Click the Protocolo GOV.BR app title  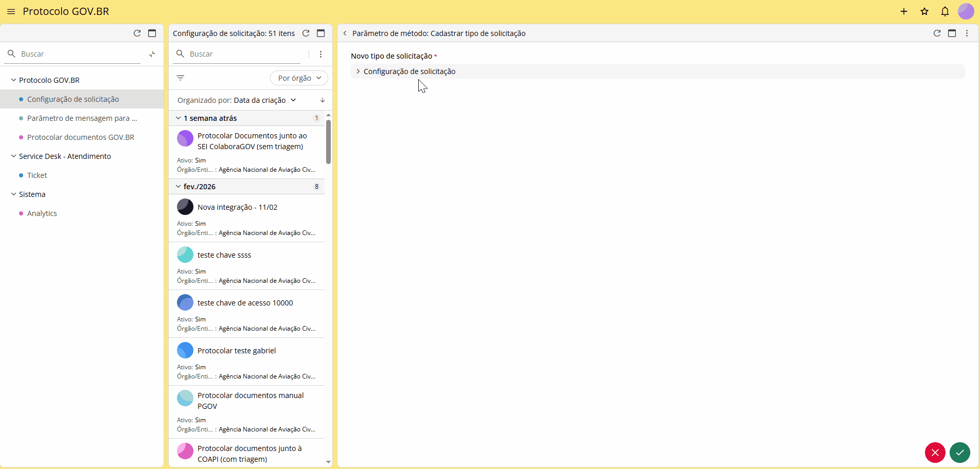(66, 11)
